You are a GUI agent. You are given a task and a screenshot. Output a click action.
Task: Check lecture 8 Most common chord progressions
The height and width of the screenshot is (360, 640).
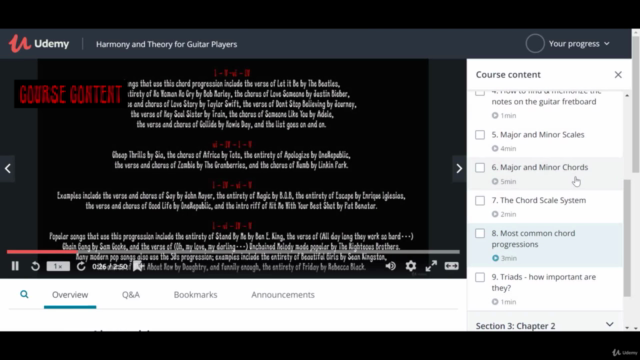(x=480, y=233)
